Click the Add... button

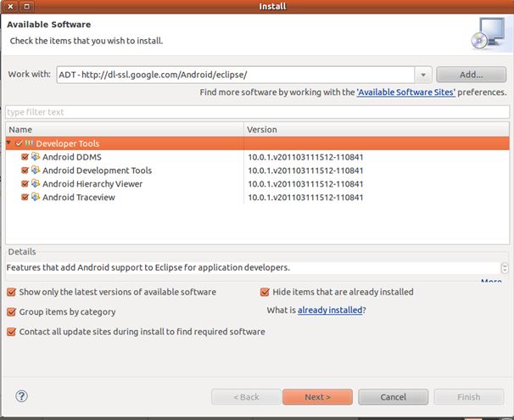[471, 75]
